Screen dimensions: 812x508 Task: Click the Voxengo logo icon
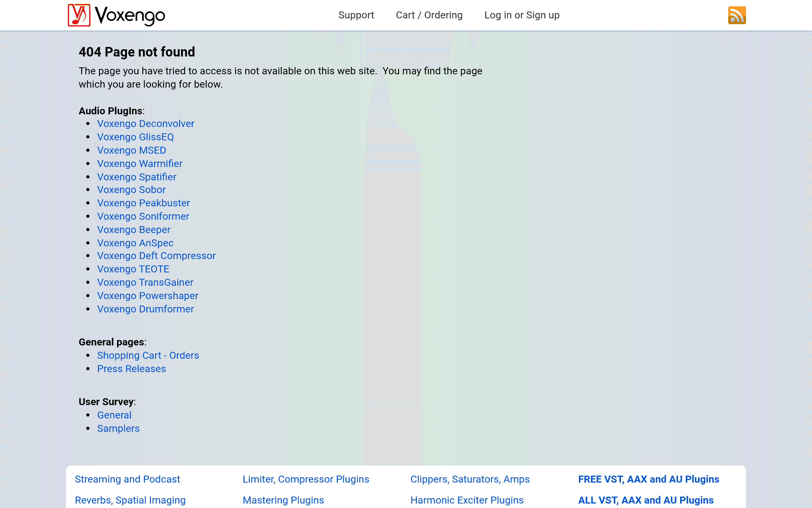(79, 15)
